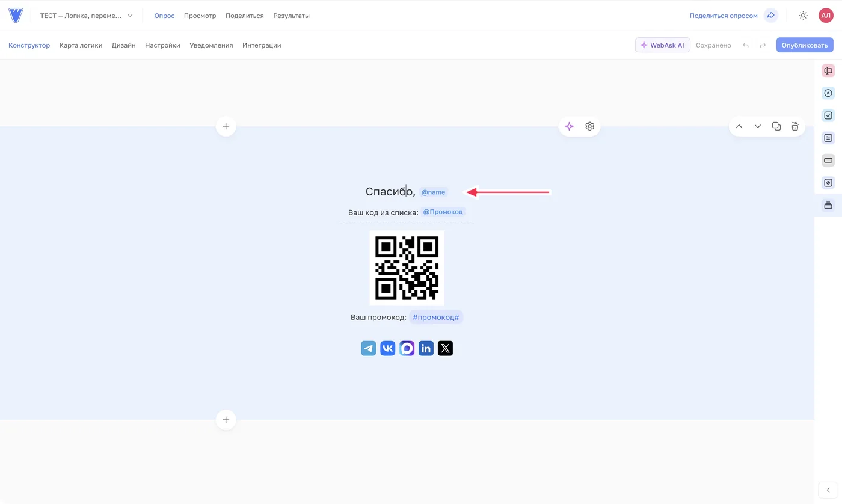842x504 pixels.
Task: Open the block settings gear icon
Action: click(x=590, y=126)
